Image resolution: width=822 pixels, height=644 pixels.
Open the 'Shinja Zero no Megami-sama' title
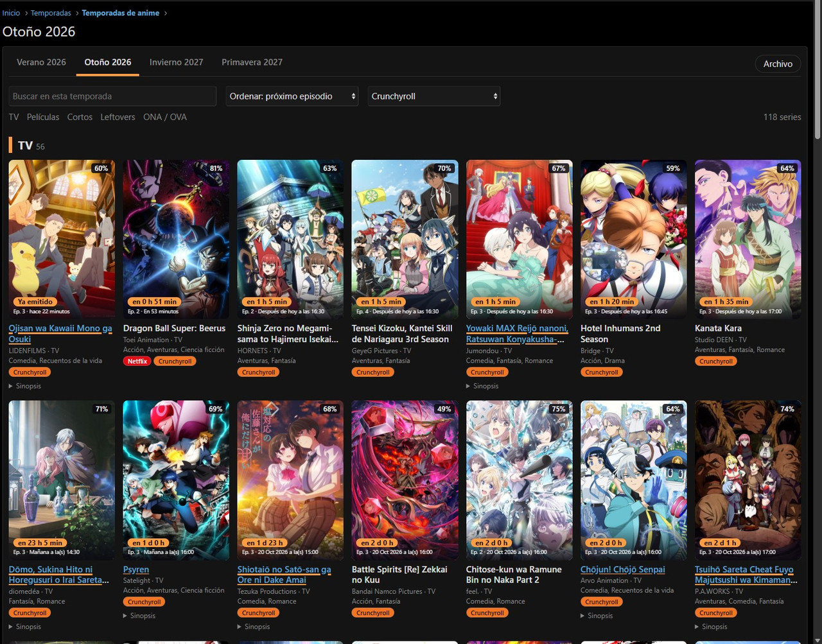(x=288, y=334)
